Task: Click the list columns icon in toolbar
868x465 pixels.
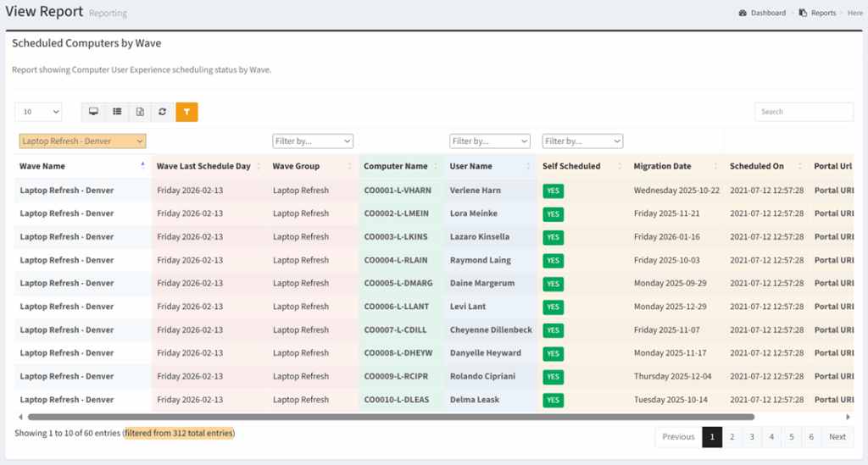Action: tap(117, 112)
